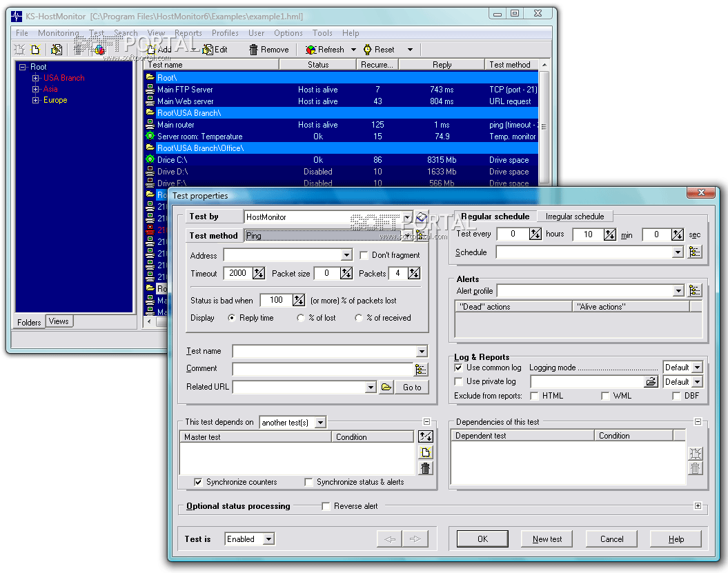728x573 pixels.
Task: Uncheck Use common log checkbox
Action: click(x=459, y=368)
